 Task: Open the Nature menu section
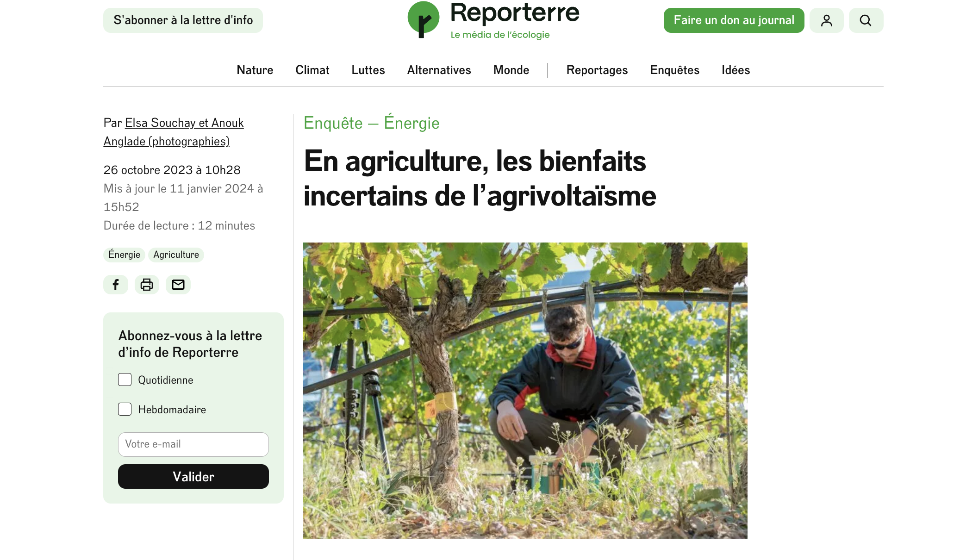255,70
